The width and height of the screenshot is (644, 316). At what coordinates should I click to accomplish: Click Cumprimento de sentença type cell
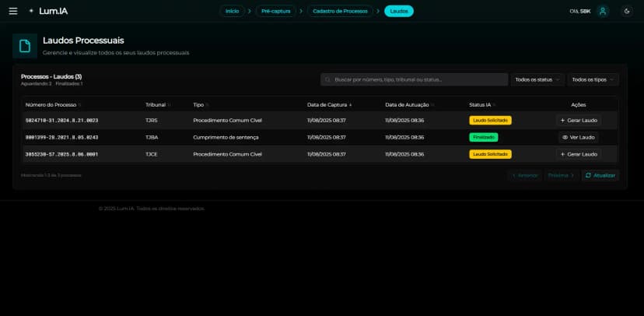click(226, 137)
